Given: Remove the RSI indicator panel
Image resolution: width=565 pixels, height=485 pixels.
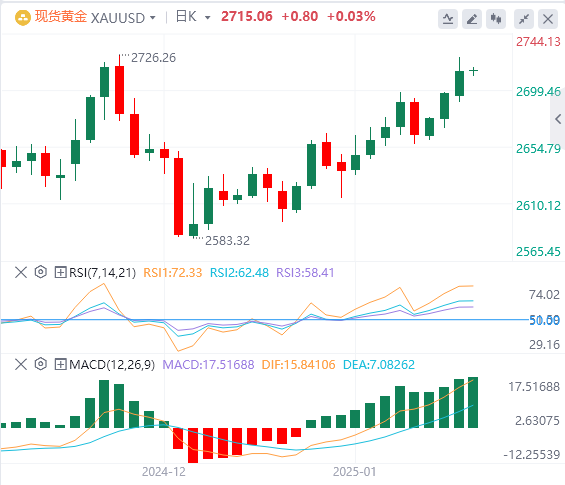Looking at the screenshot, I should click(x=21, y=272).
